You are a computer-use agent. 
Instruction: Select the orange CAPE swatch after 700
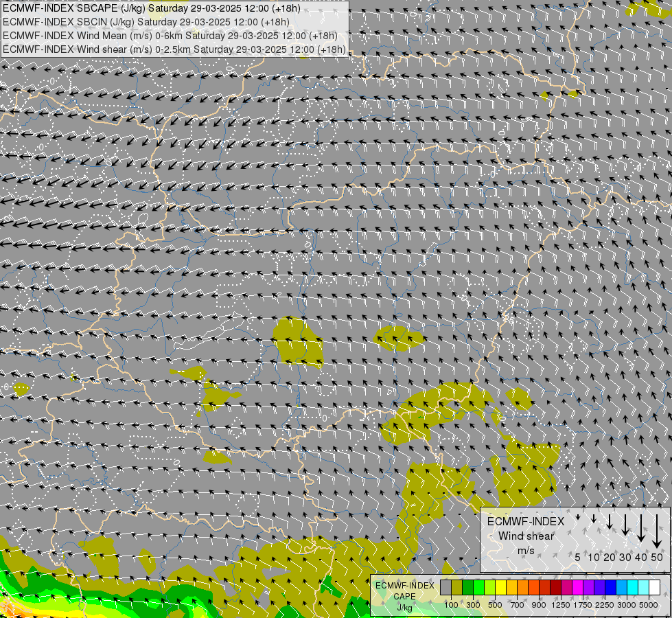pos(523,588)
